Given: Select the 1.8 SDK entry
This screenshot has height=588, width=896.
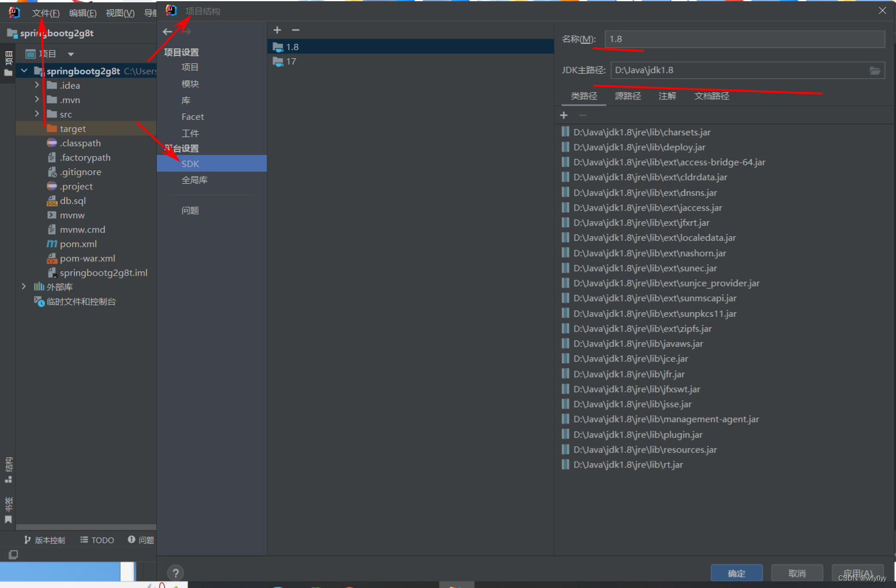Looking at the screenshot, I should [410, 47].
